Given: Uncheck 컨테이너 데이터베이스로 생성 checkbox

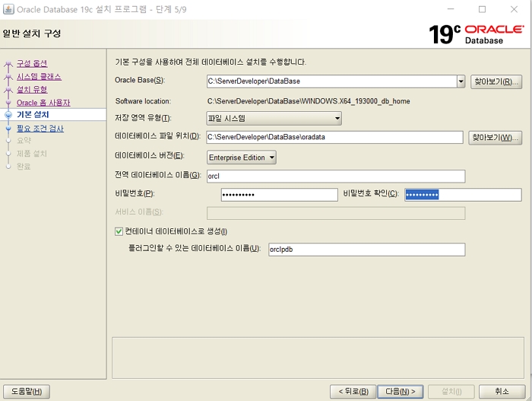Looking at the screenshot, I should [x=119, y=231].
